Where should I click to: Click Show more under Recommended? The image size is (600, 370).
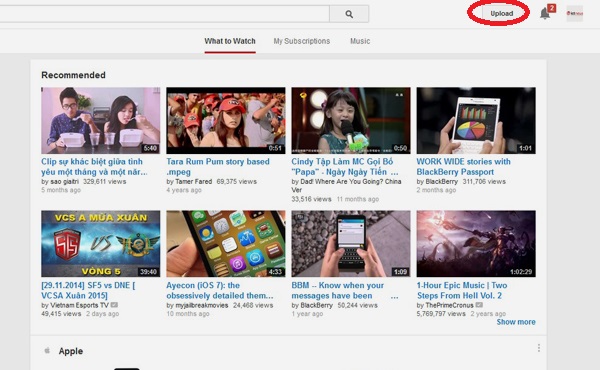click(516, 322)
